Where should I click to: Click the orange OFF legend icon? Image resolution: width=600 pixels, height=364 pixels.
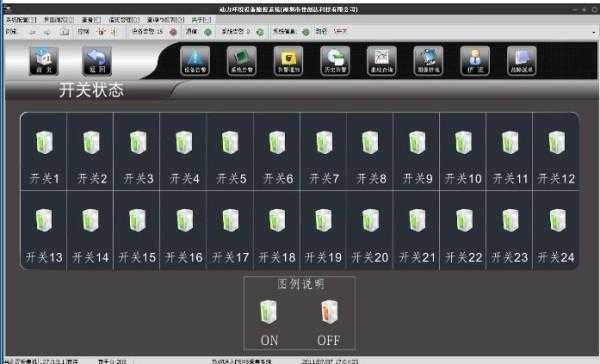[x=329, y=312]
